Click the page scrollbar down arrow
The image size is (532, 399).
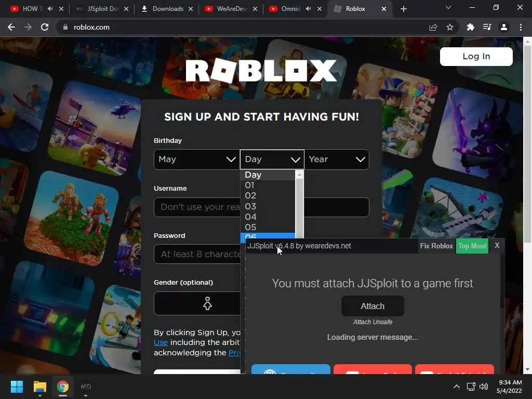coord(528,369)
